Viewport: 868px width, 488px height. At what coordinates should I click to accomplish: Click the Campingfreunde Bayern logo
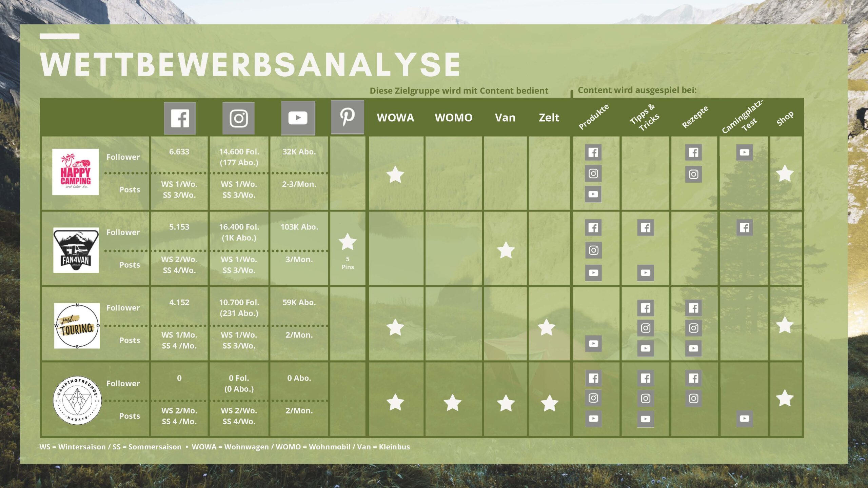pos(77,400)
